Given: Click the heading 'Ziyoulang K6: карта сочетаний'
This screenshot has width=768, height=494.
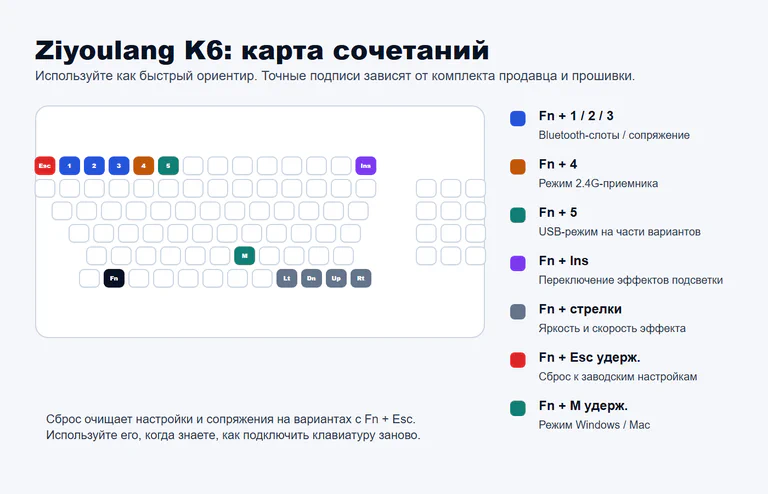Looking at the screenshot, I should pos(262,50).
